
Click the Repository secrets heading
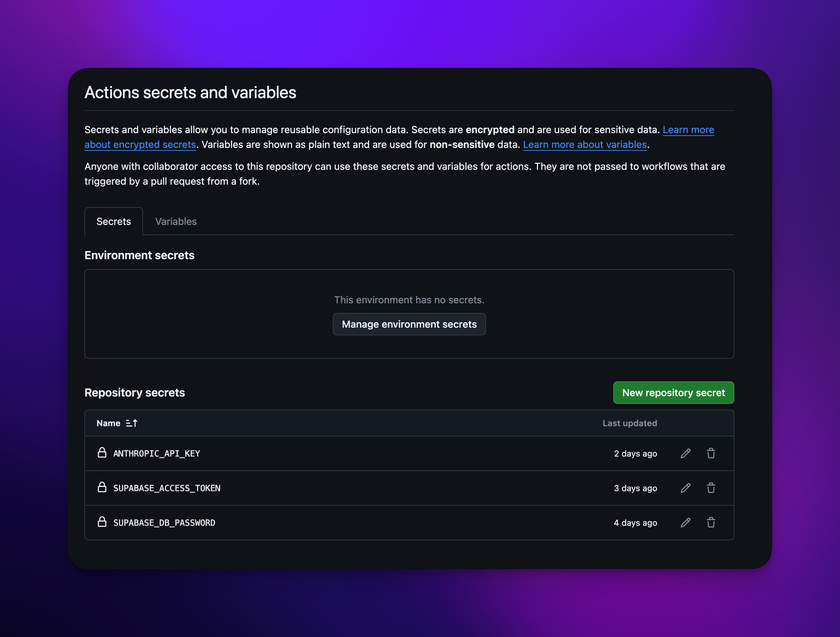coord(135,393)
